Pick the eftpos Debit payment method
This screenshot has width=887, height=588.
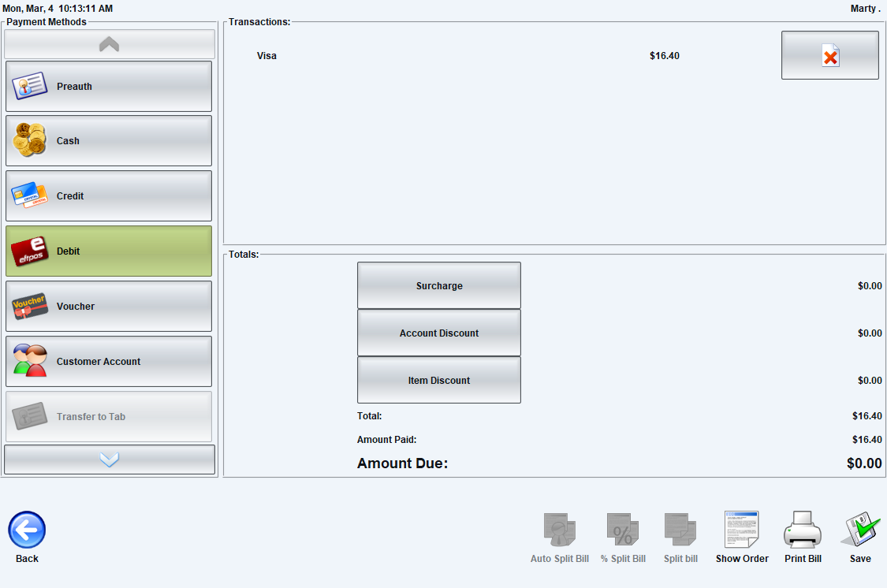tap(109, 251)
